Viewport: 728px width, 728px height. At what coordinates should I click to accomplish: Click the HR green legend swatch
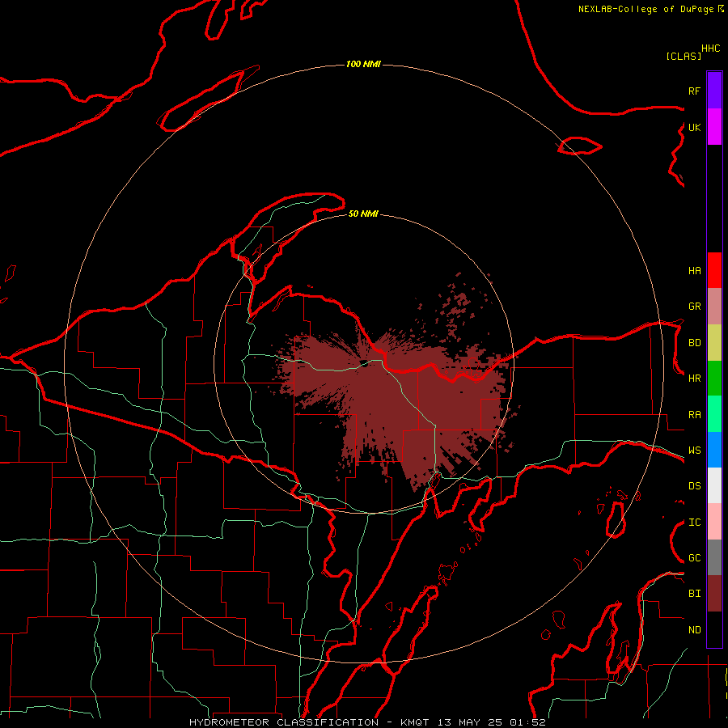pos(714,379)
